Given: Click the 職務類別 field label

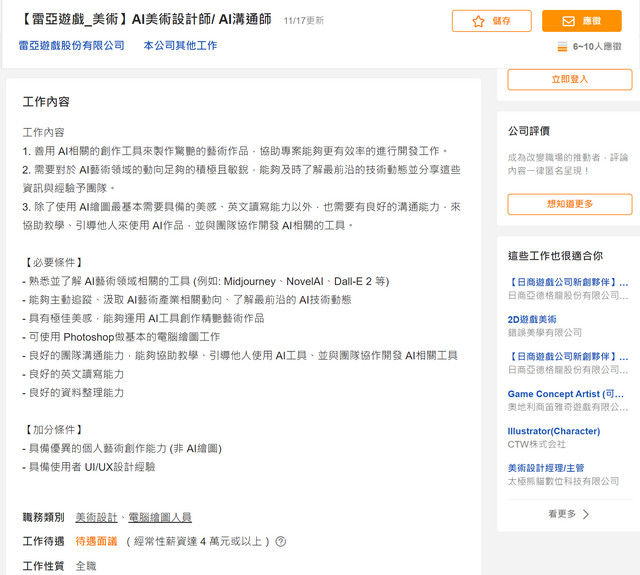Looking at the screenshot, I should click(x=43, y=517).
